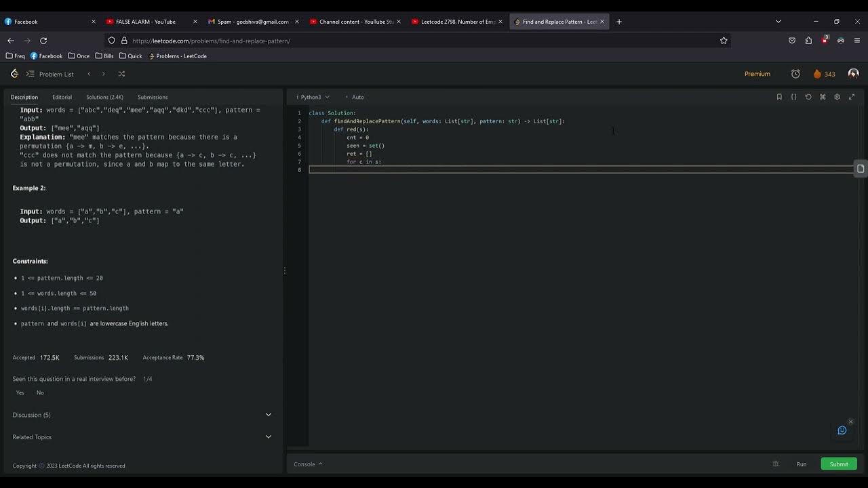Click the extension icon with red badge

(x=825, y=40)
